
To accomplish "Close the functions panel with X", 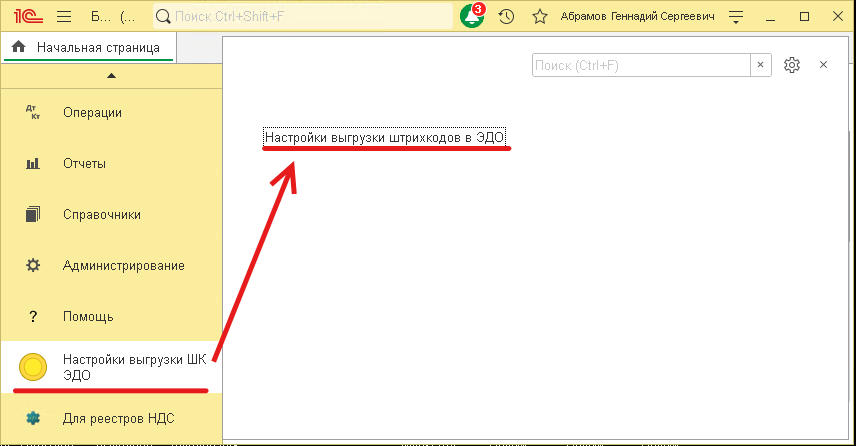I will point(823,64).
